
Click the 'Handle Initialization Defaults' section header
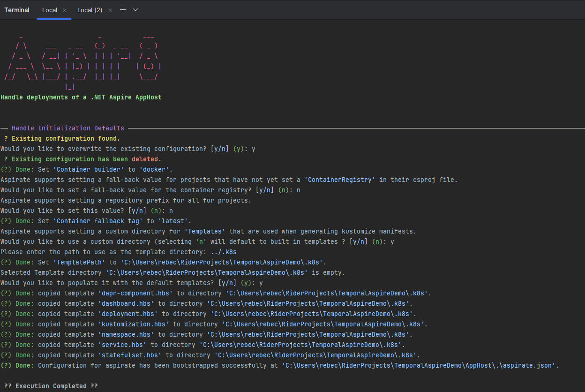tap(68, 128)
